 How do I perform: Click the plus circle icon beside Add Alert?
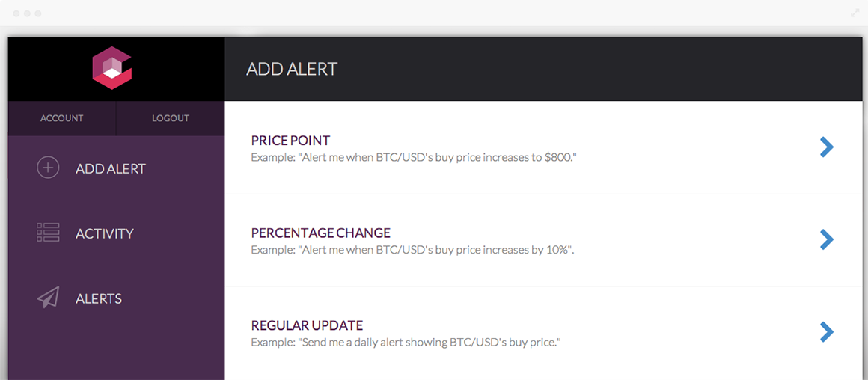coord(48,168)
